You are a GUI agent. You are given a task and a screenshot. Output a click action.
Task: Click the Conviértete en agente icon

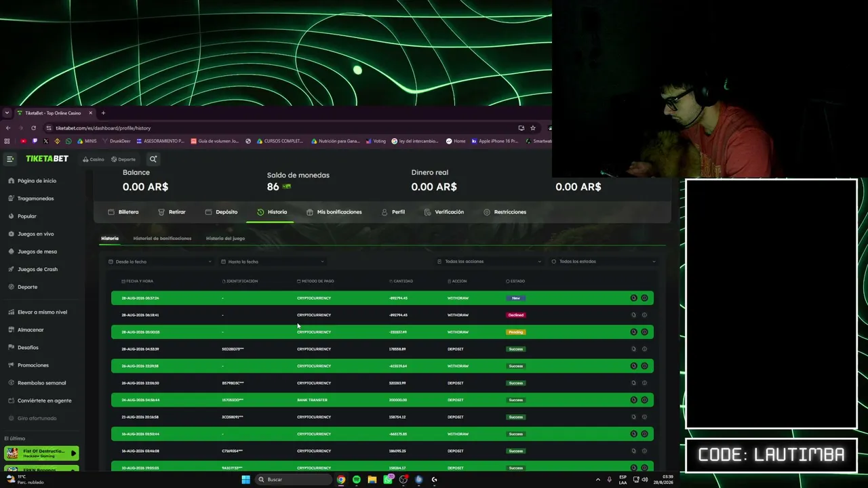coord(11,401)
